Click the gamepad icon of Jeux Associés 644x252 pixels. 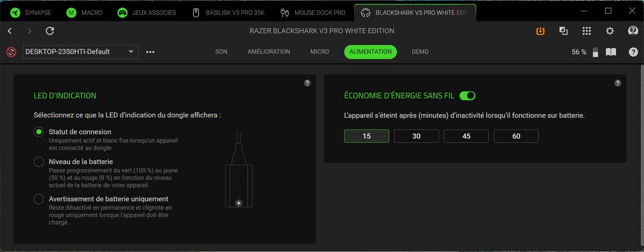tap(122, 12)
